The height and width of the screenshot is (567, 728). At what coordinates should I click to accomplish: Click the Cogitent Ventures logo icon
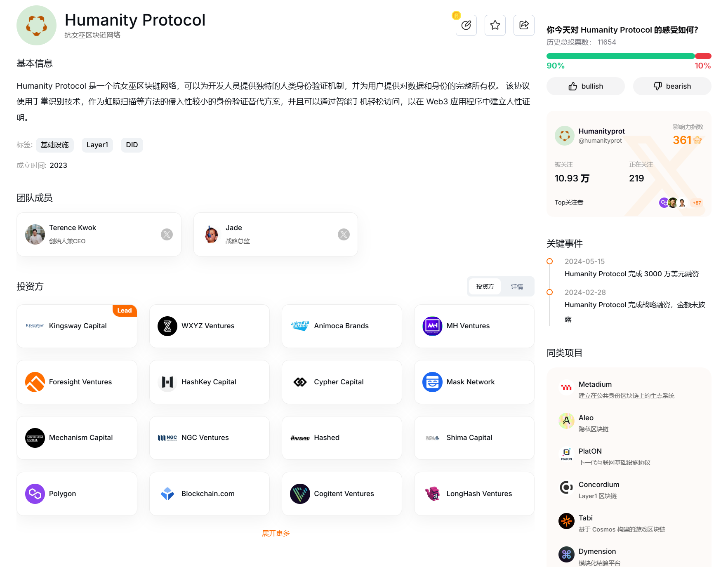pos(300,494)
